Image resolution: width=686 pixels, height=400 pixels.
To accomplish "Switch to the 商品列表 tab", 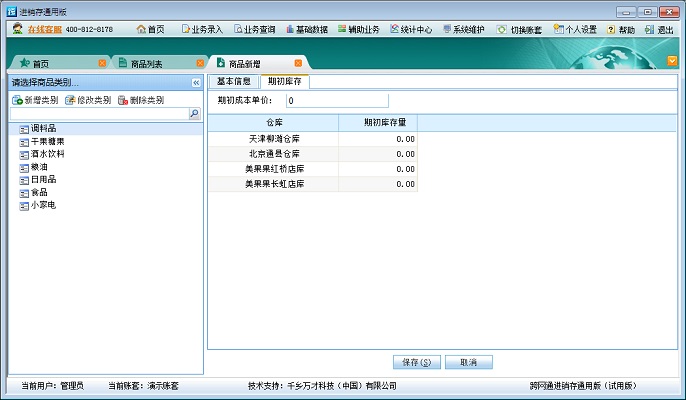I will click(146, 63).
